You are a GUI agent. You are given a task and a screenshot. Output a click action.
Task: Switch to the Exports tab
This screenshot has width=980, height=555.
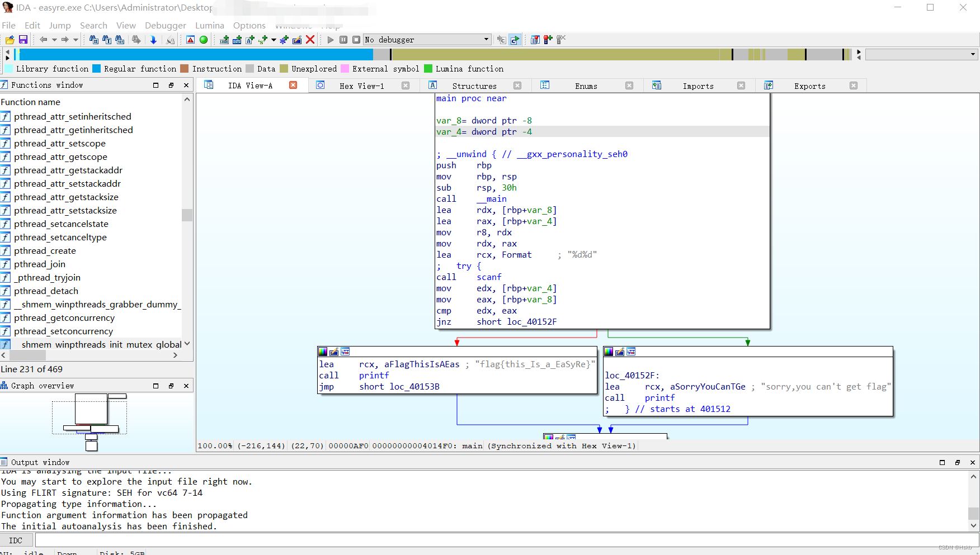(x=810, y=86)
